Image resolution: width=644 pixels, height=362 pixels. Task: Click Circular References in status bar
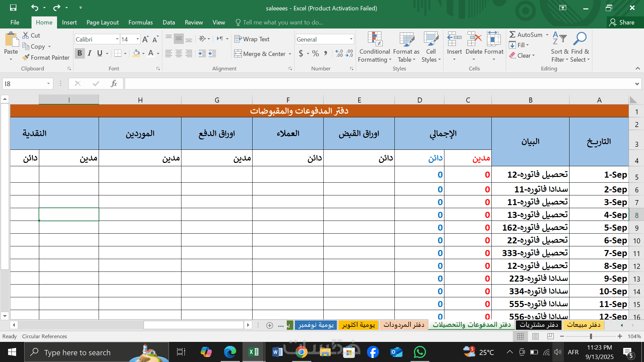44,336
